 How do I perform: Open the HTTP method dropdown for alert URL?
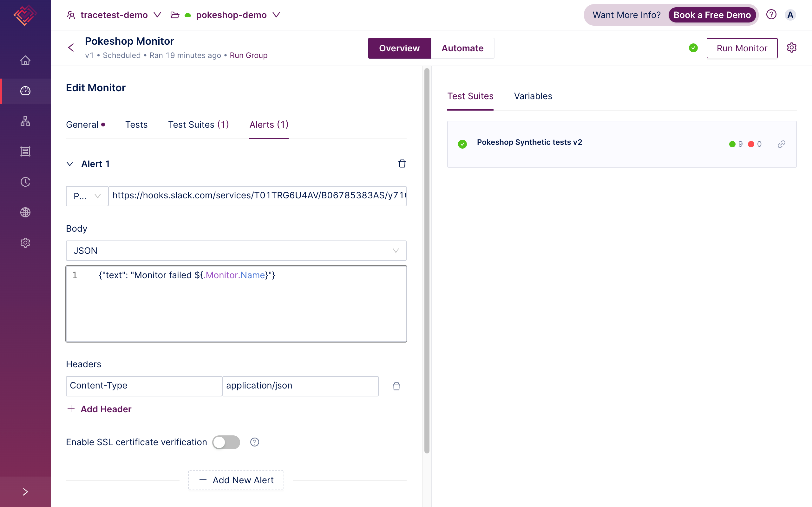87,196
